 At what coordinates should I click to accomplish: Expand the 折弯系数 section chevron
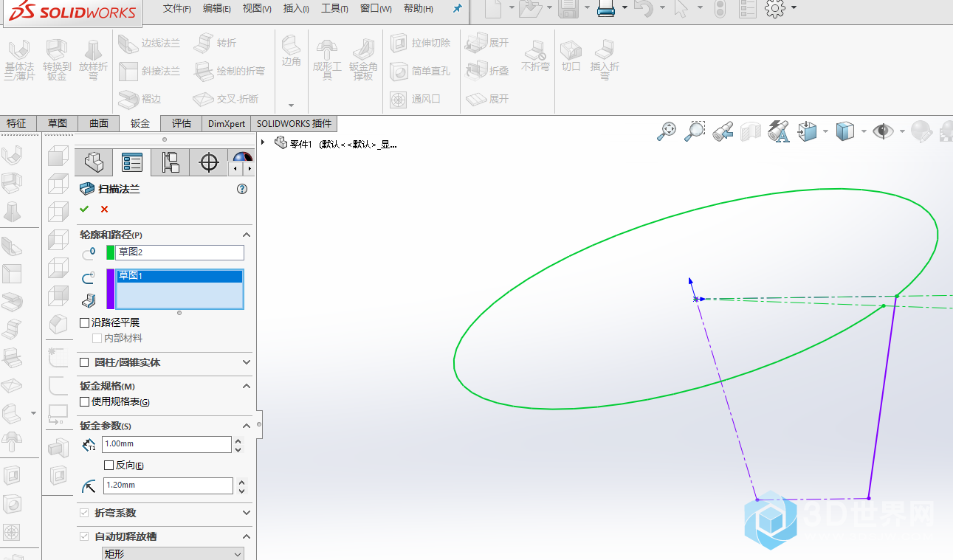pos(247,513)
